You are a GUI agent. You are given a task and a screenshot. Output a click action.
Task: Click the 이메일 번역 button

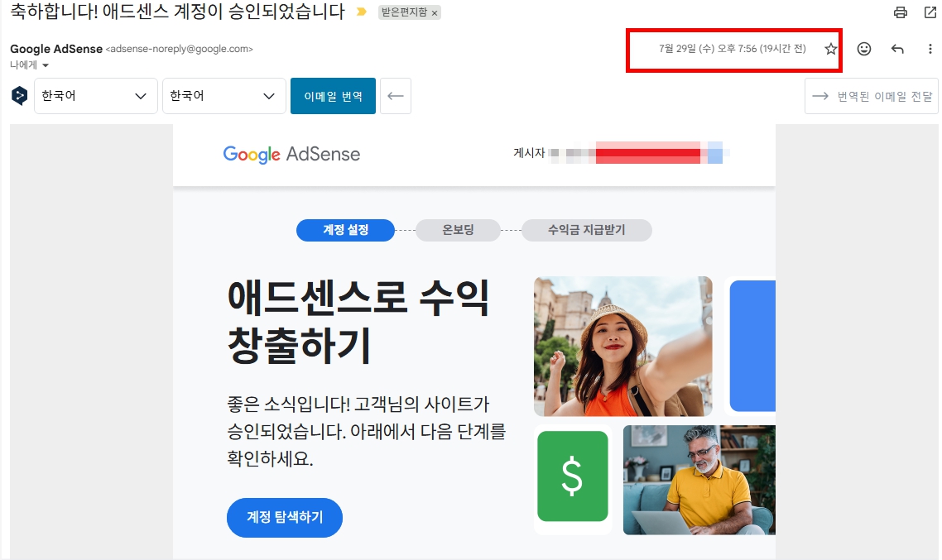tap(333, 95)
